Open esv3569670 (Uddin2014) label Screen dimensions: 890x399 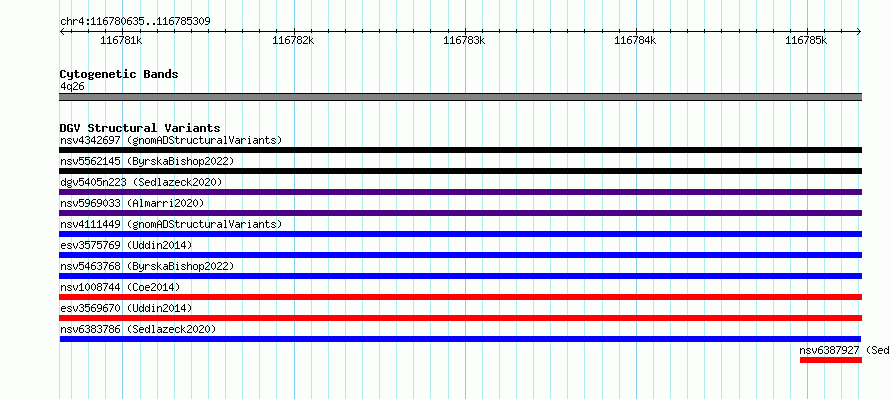pyautogui.click(x=126, y=308)
